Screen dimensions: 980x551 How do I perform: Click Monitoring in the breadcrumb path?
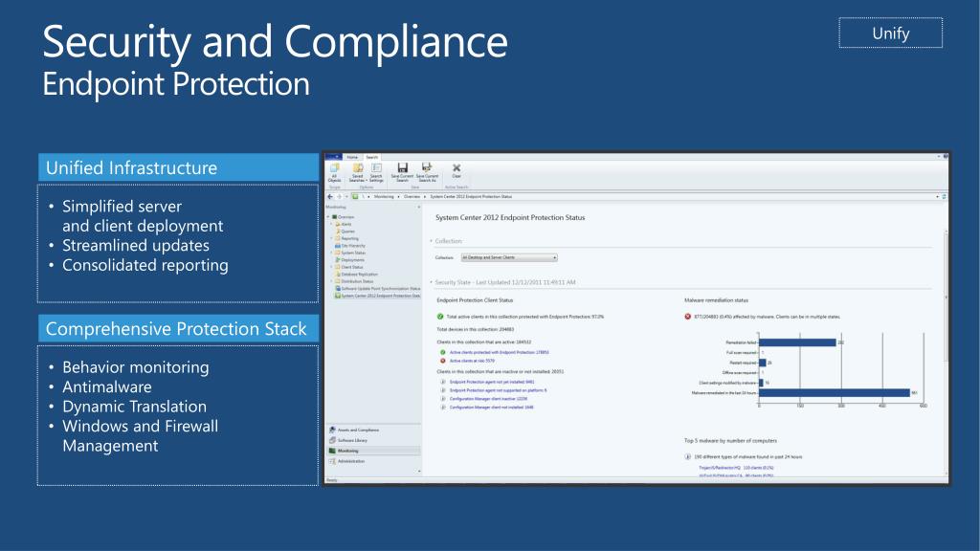pos(384,197)
